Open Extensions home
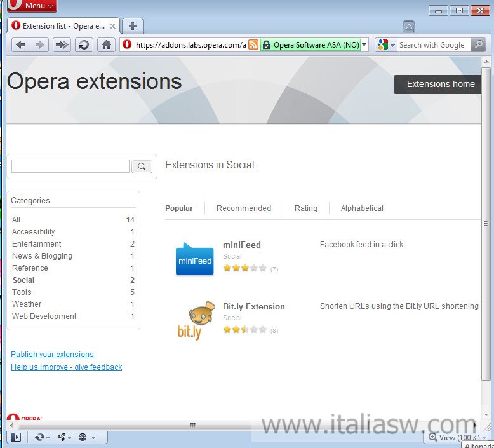The height and width of the screenshot is (448, 494). (437, 84)
